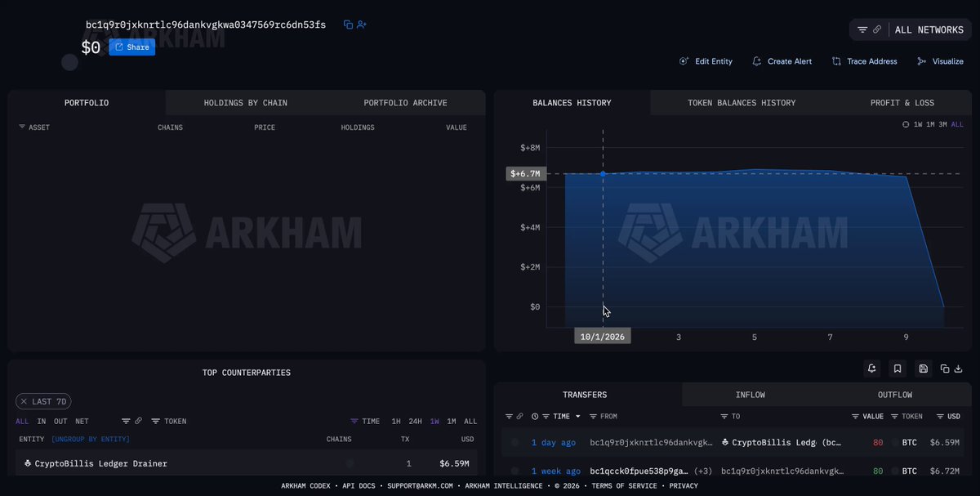Click the alert bell icon above Transfers

click(x=872, y=369)
